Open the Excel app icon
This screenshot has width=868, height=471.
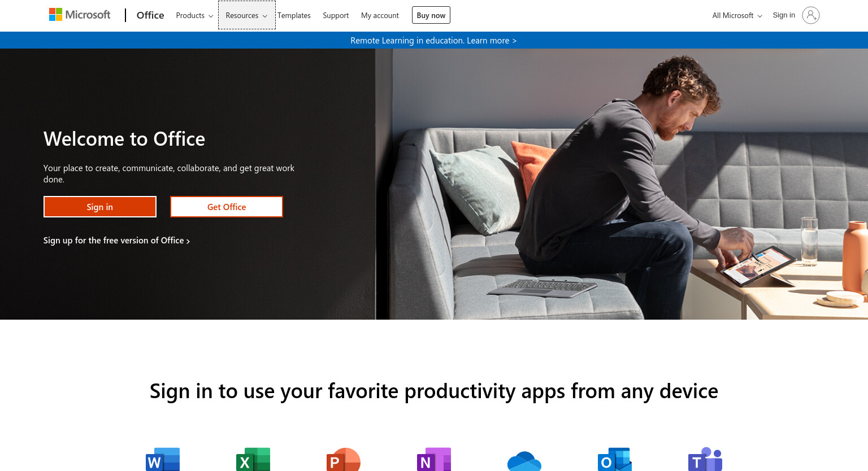(x=253, y=460)
